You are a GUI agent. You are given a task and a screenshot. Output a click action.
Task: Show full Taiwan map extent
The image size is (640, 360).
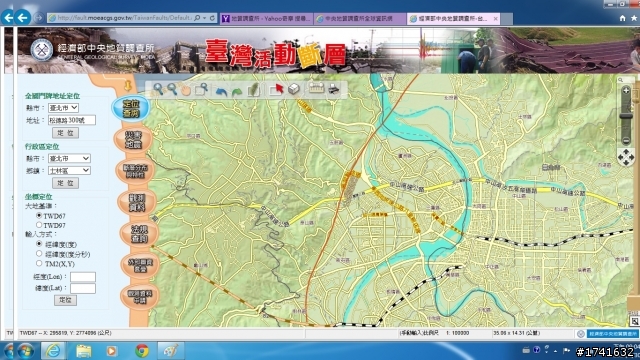pyautogui.click(x=253, y=89)
